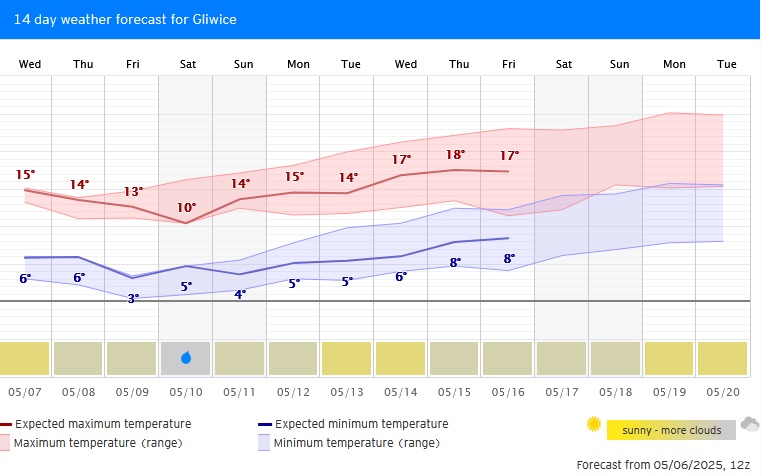This screenshot has width=762, height=476.
Task: Click the Expected minimum temperature legend label
Action: (x=361, y=424)
